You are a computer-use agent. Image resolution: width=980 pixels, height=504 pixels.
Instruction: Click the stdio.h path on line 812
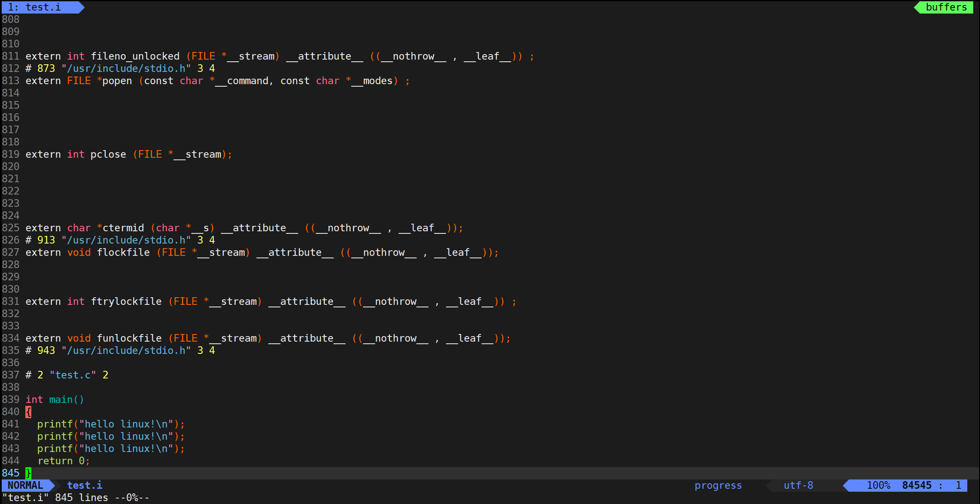click(126, 68)
